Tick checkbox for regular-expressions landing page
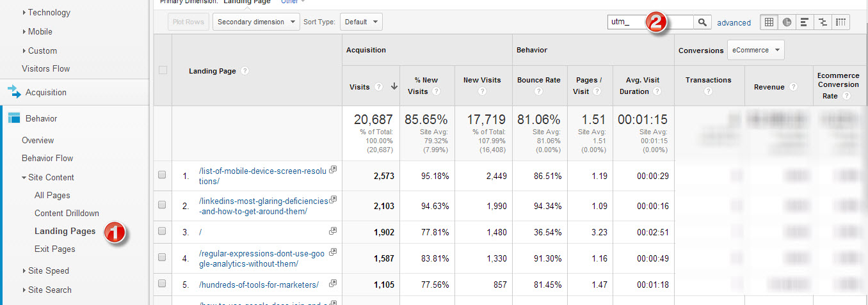 pos(162,257)
